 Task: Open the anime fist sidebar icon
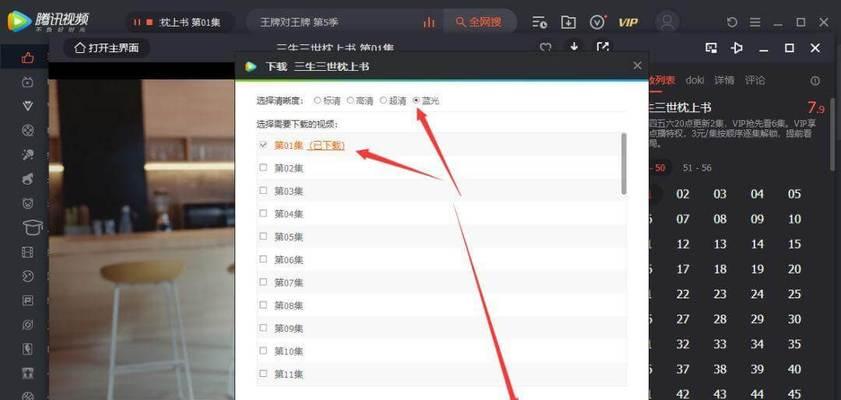click(x=28, y=179)
